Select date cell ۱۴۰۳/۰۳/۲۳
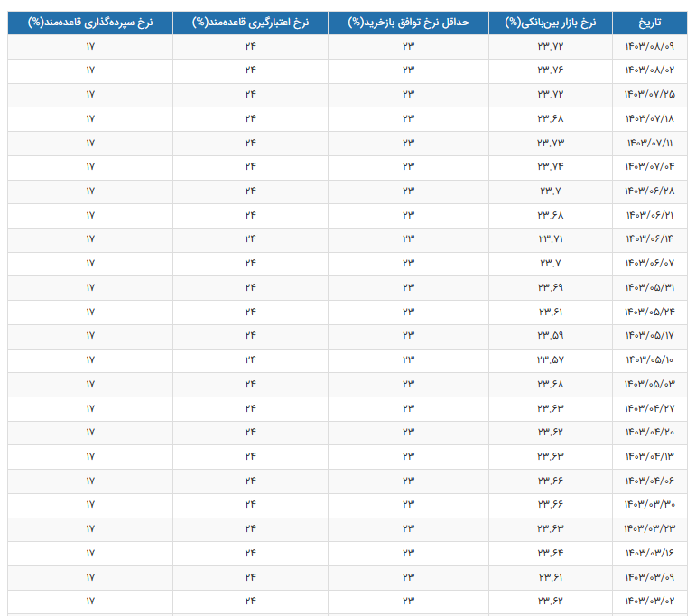The image size is (696, 616). tap(649, 529)
